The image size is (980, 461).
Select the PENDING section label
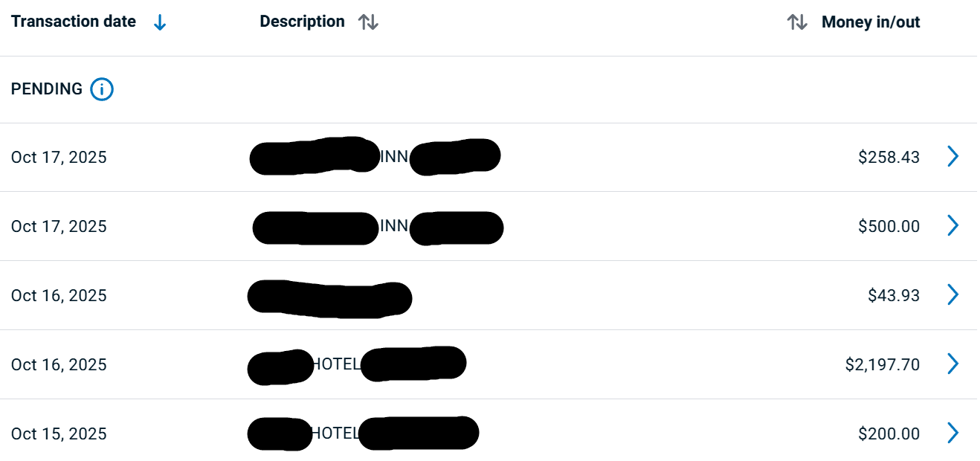tap(47, 89)
